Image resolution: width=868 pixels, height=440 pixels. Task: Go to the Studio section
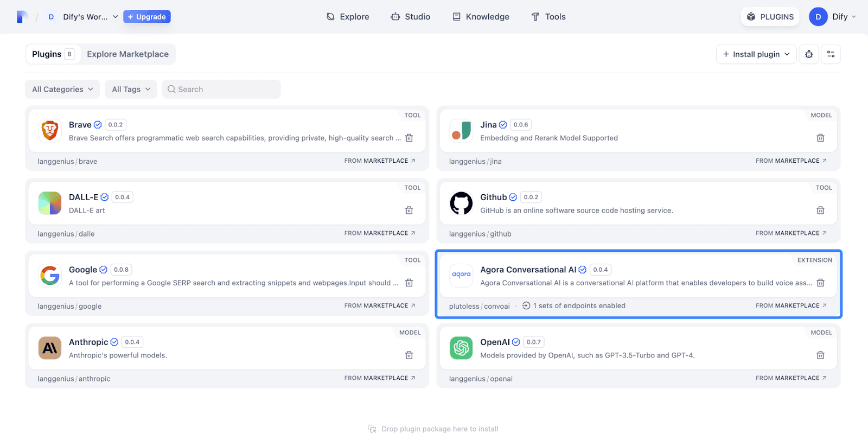[x=410, y=17]
